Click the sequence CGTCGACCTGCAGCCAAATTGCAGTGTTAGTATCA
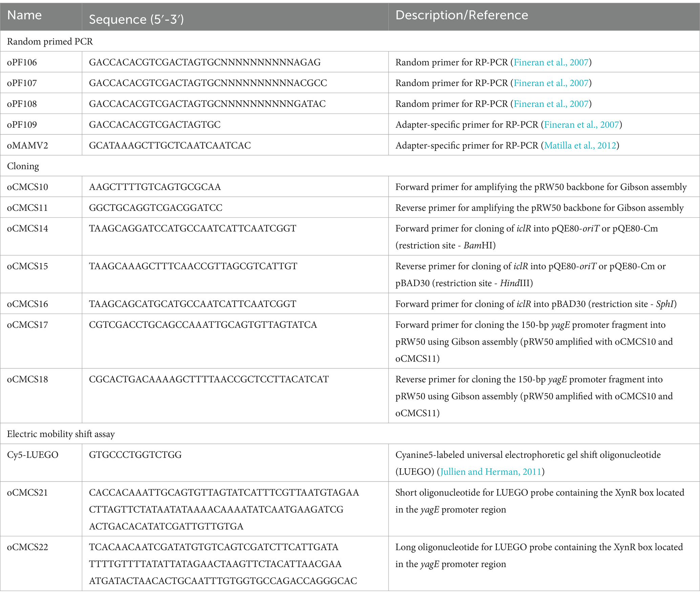Screen dimensions: 700x597 tap(203, 325)
